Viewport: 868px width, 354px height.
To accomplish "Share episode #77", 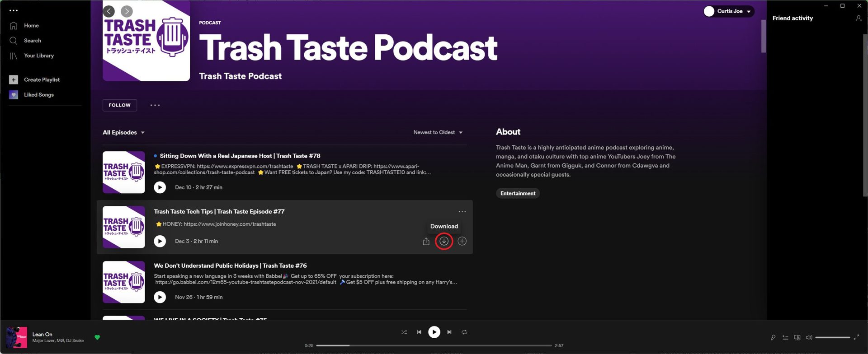I will point(426,242).
